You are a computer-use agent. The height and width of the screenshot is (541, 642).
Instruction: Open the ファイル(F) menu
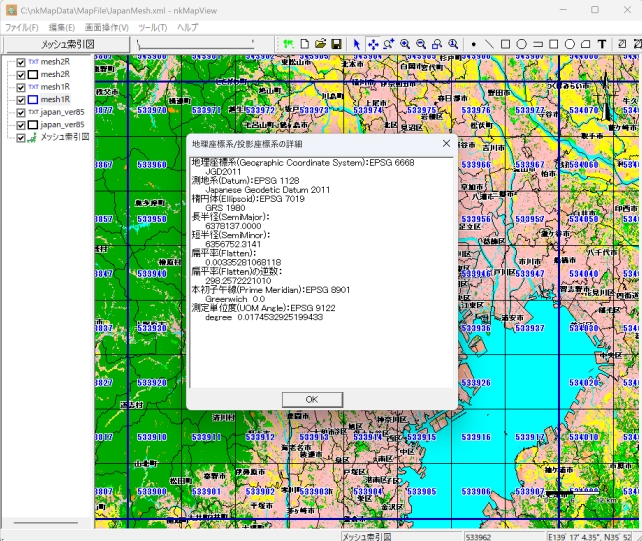[x=22, y=27]
